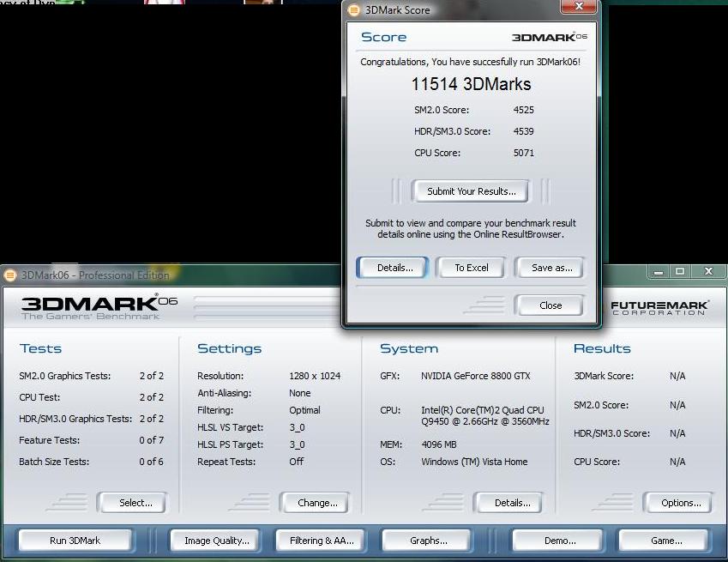
Task: Click the 'Settings' section heading
Action: [229, 349]
